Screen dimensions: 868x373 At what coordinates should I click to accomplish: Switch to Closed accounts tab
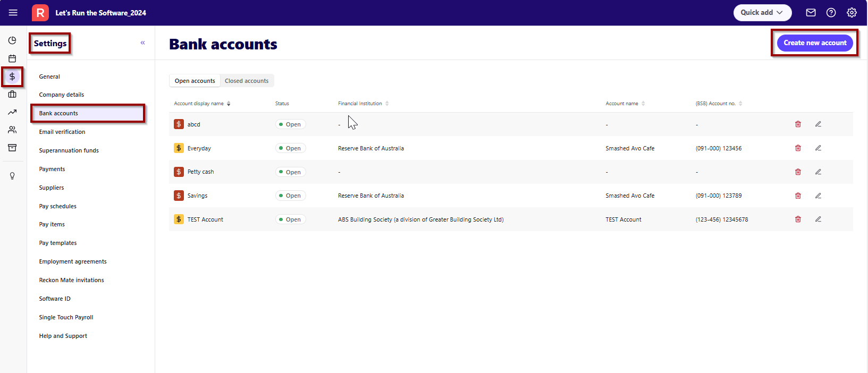click(x=247, y=81)
